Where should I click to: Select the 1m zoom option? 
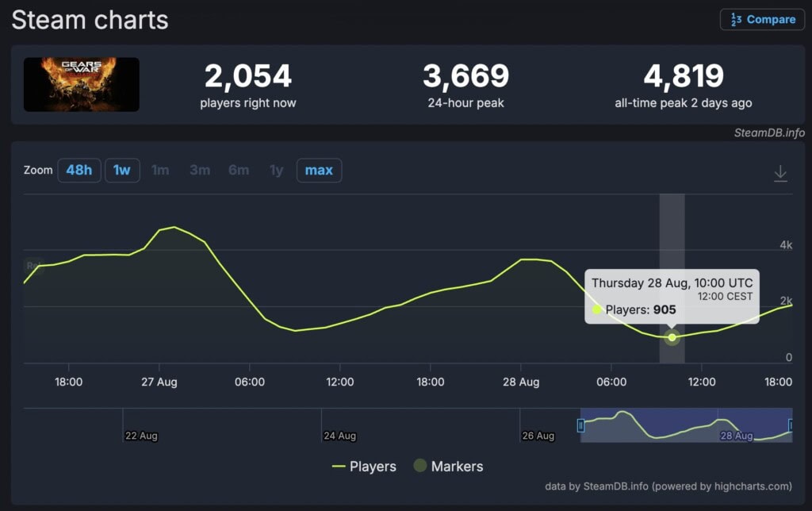(160, 170)
